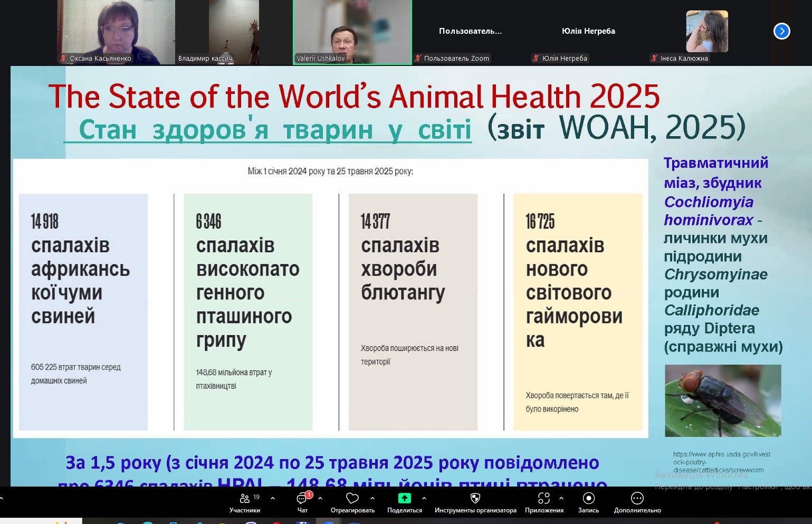
Task: Open the Участники participants panel
Action: tap(244, 499)
